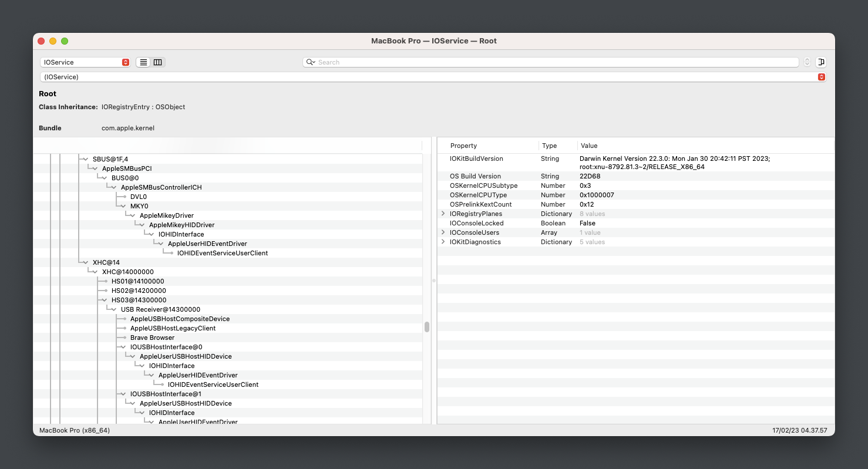Image resolution: width=868 pixels, height=469 pixels.
Task: Select the OS Build Version row
Action: [x=636, y=176]
